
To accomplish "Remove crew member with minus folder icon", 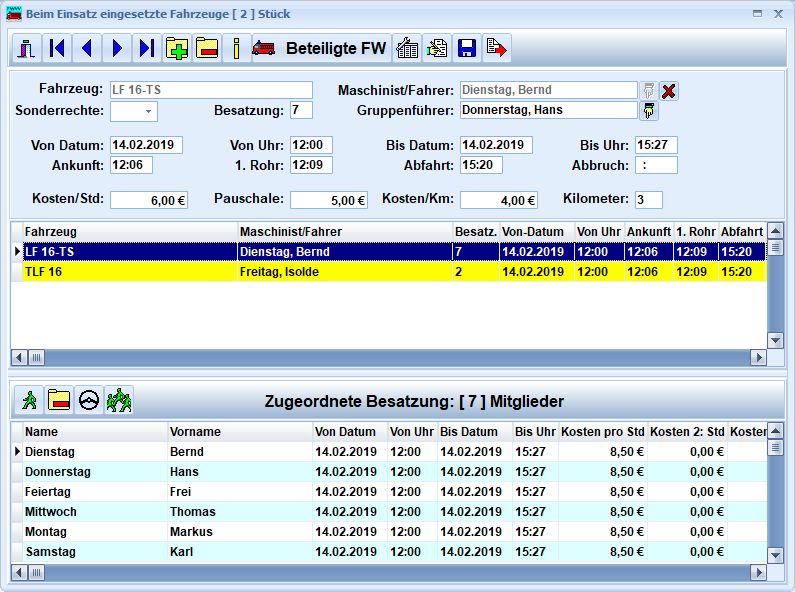I will pyautogui.click(x=59, y=400).
